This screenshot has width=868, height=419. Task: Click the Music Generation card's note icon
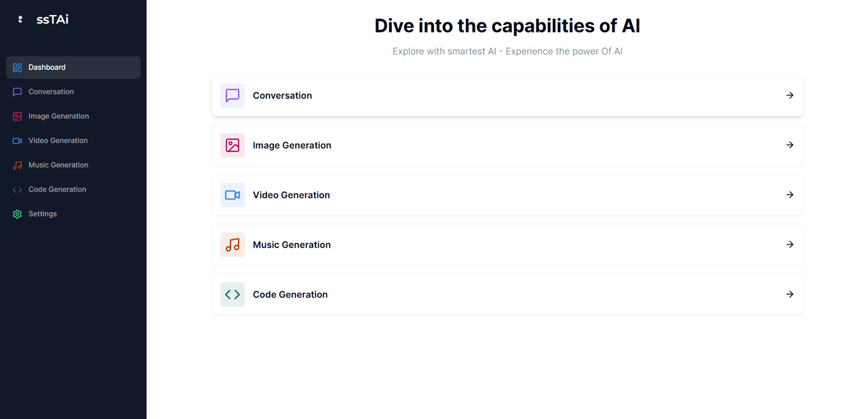click(x=233, y=245)
